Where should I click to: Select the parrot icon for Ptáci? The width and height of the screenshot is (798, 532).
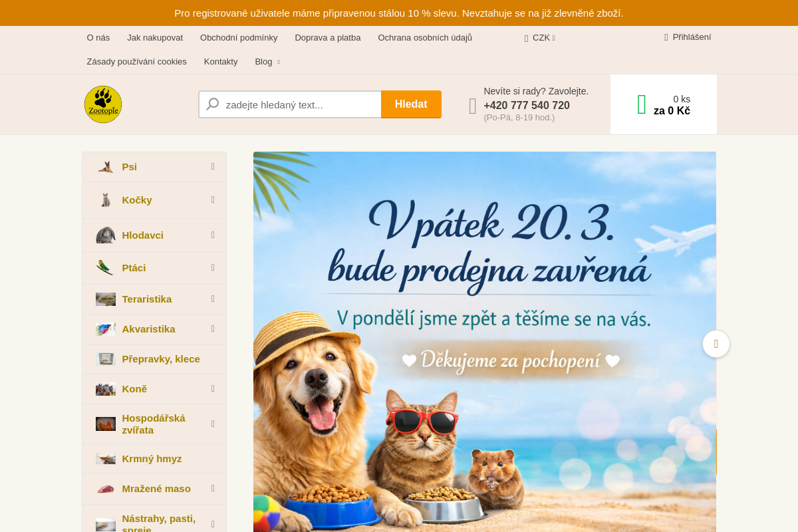point(105,267)
